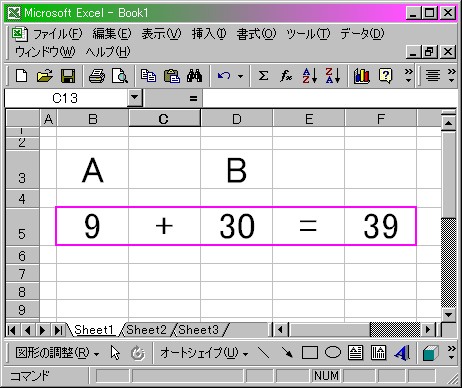This screenshot has width=462, height=388.
Task: Select the Line drawing tool
Action: pyautogui.click(x=264, y=353)
